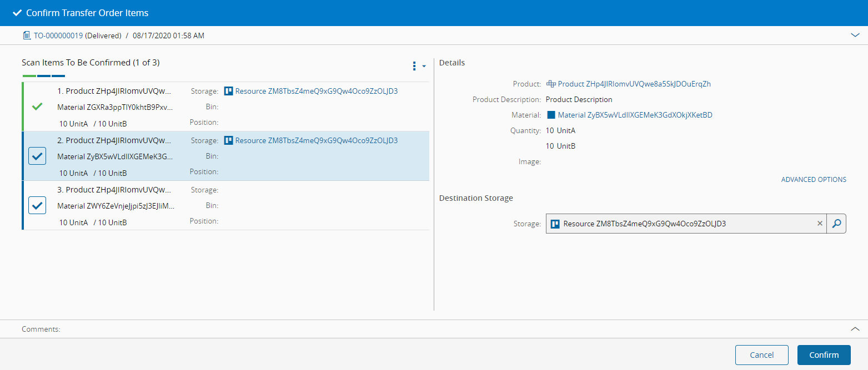Click inside the destination Storage input field

[x=683, y=224]
